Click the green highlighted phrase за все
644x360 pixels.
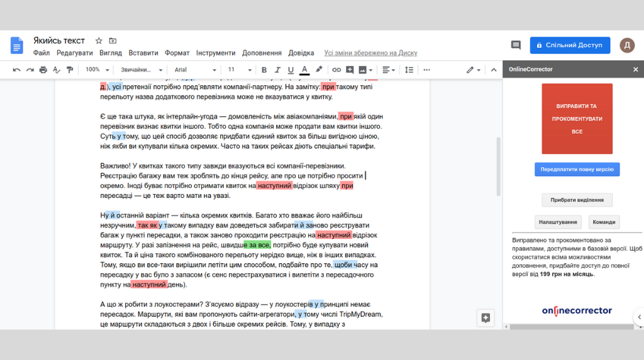pos(257,245)
